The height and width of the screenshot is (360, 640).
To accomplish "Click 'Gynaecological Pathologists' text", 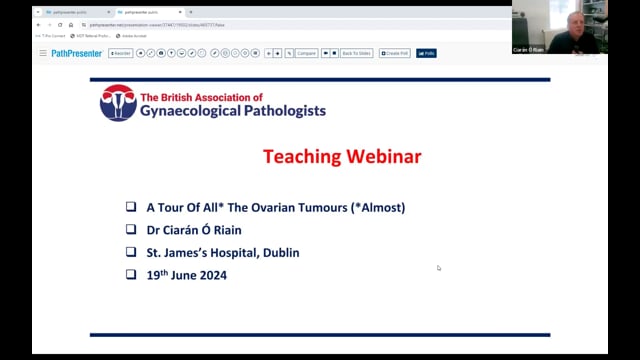I will (x=233, y=111).
